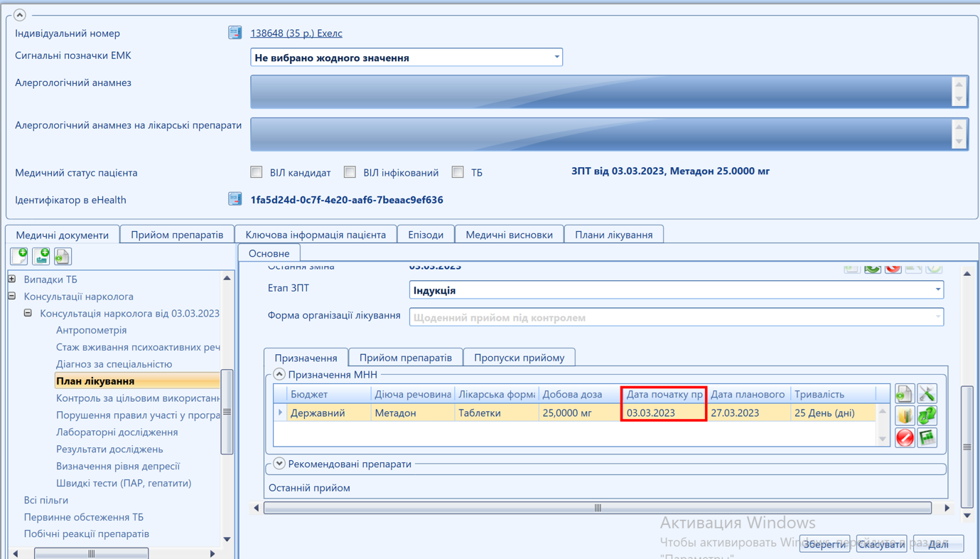Image resolution: width=980 pixels, height=559 pixels.
Task: Click the row indicator arrow of Державний row
Action: coord(280,412)
